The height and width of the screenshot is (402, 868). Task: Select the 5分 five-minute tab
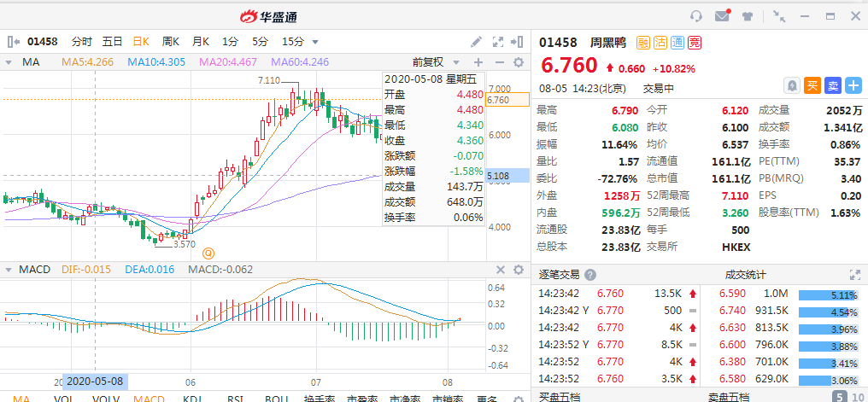click(261, 42)
